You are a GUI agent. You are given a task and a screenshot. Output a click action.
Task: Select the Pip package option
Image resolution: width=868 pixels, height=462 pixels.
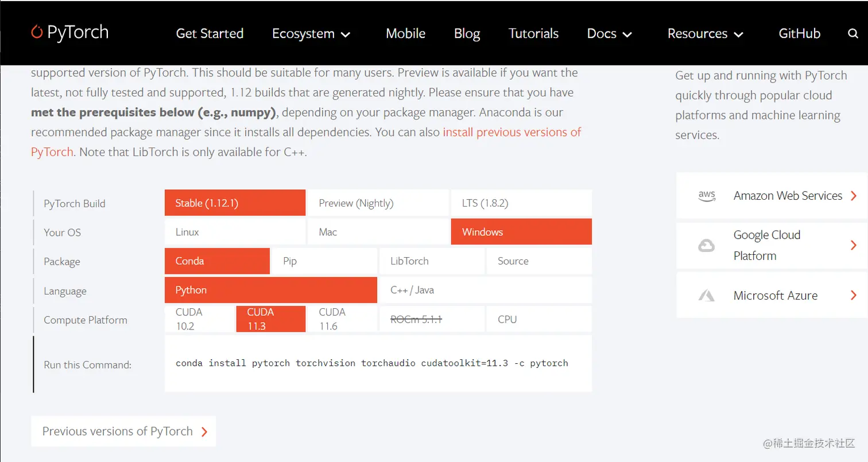click(x=324, y=261)
